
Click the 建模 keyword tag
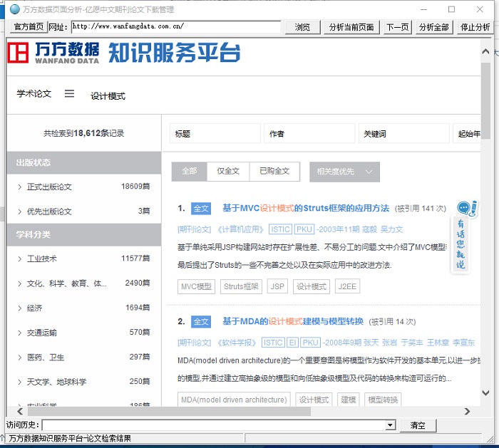pos(348,400)
